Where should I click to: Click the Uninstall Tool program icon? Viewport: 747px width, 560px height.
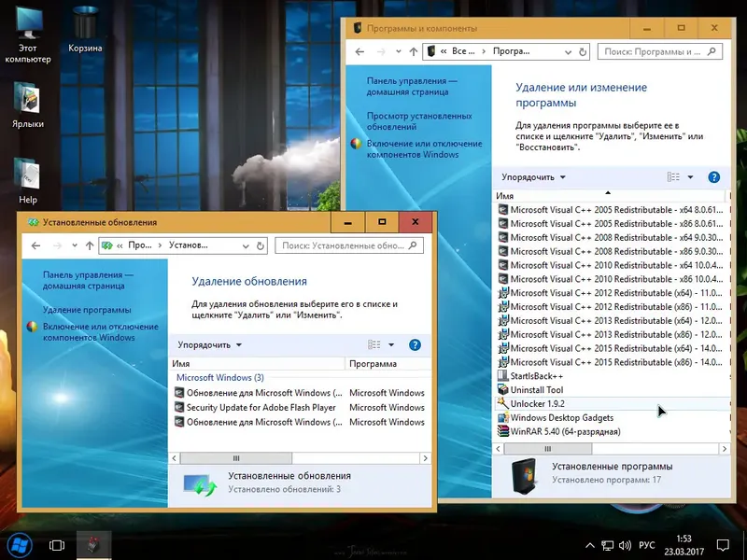pyautogui.click(x=502, y=389)
